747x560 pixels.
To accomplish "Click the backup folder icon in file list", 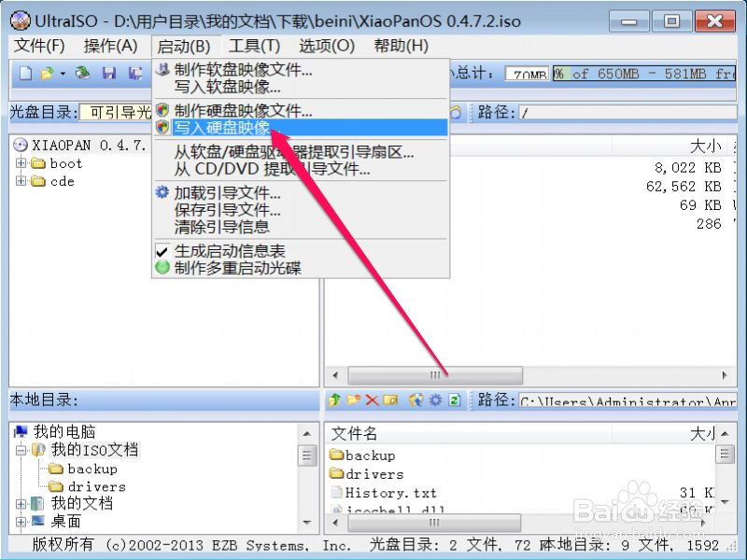I will pos(337,455).
